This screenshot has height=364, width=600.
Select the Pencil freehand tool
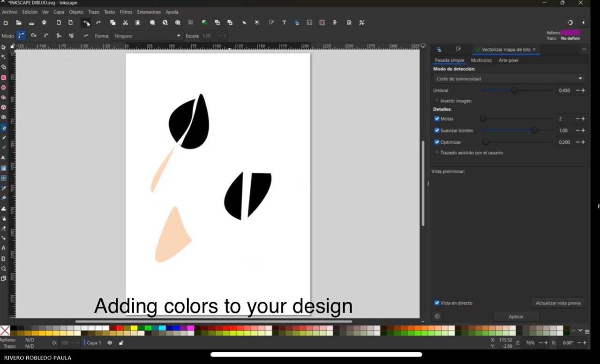(4, 138)
